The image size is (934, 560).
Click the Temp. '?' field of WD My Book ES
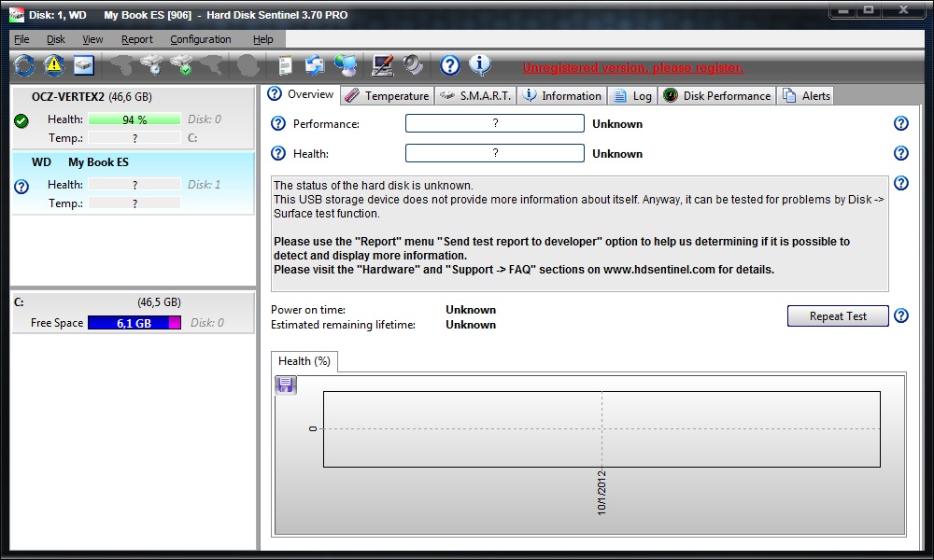(134, 203)
